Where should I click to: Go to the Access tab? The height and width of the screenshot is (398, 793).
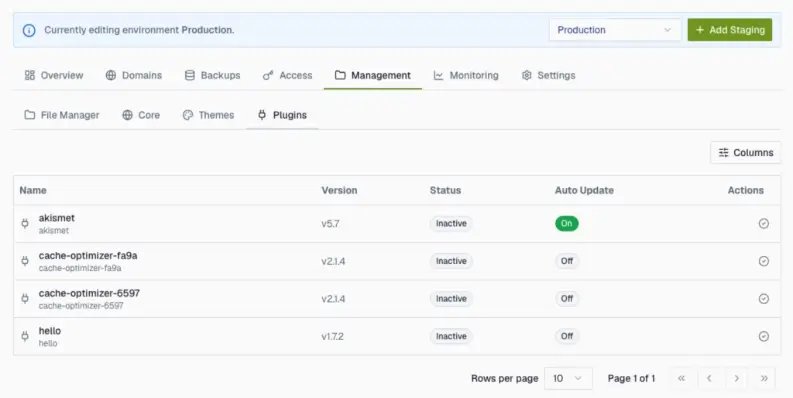(x=287, y=75)
